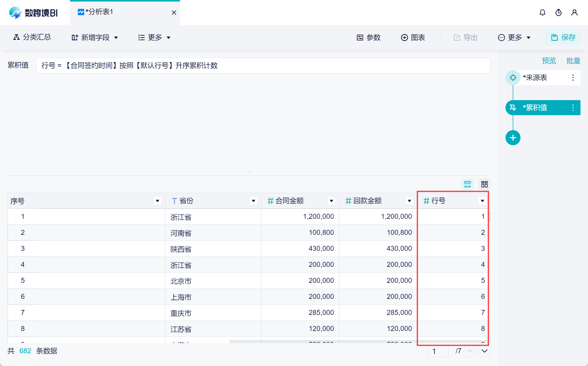Click the 预览 preview link
The image size is (588, 366).
(x=548, y=61)
